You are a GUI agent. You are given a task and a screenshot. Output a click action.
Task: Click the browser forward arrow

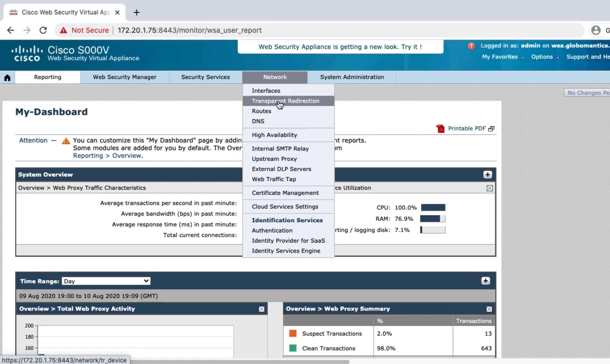pos(27,30)
